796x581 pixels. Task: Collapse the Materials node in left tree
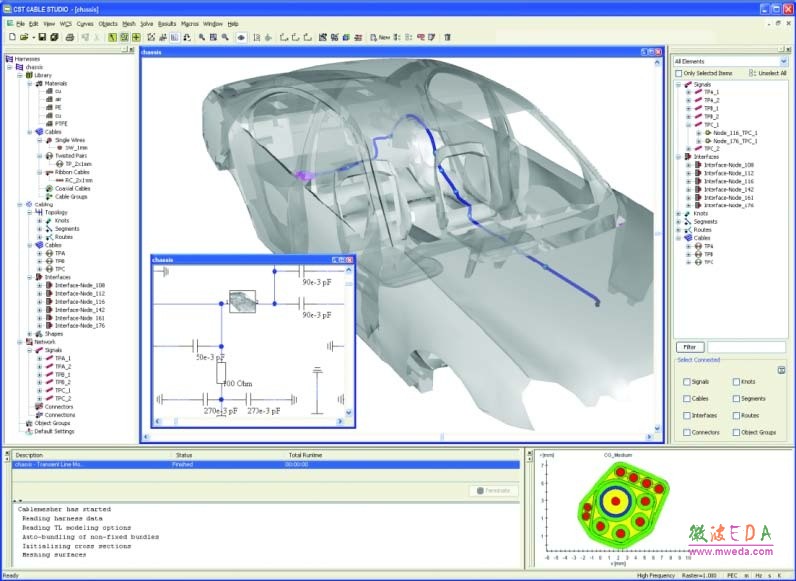pos(29,83)
